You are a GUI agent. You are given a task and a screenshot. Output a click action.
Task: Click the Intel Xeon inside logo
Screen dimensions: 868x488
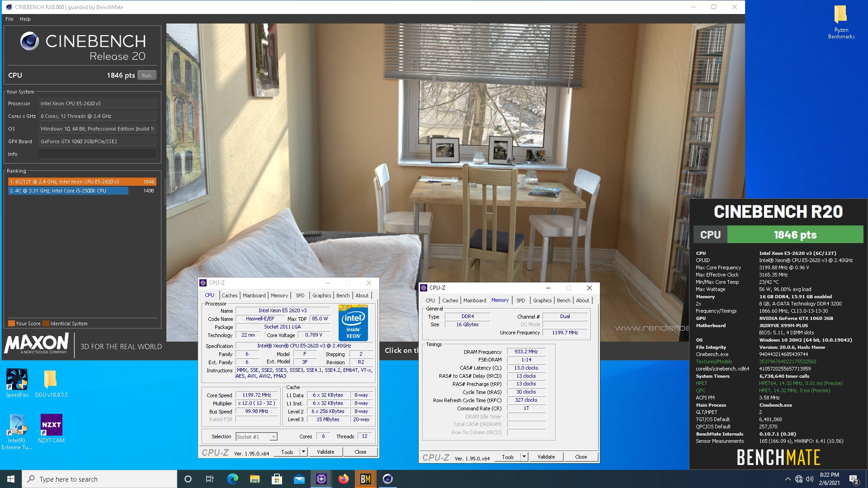point(353,323)
